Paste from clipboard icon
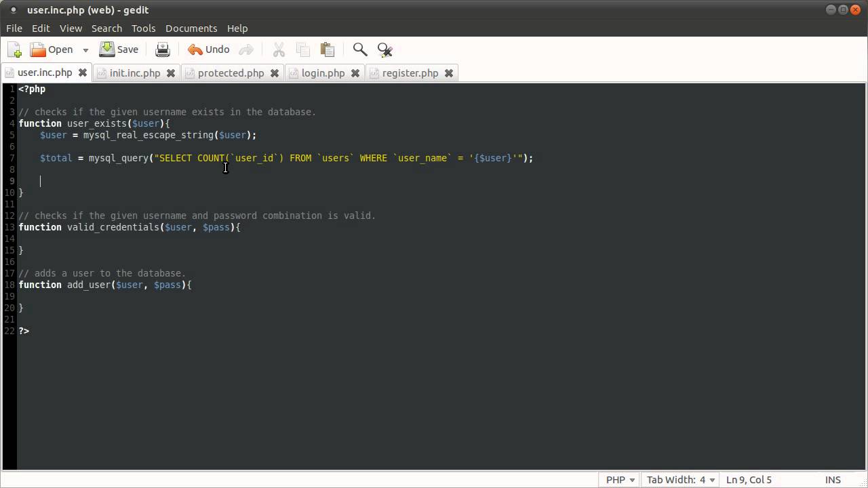 (328, 49)
